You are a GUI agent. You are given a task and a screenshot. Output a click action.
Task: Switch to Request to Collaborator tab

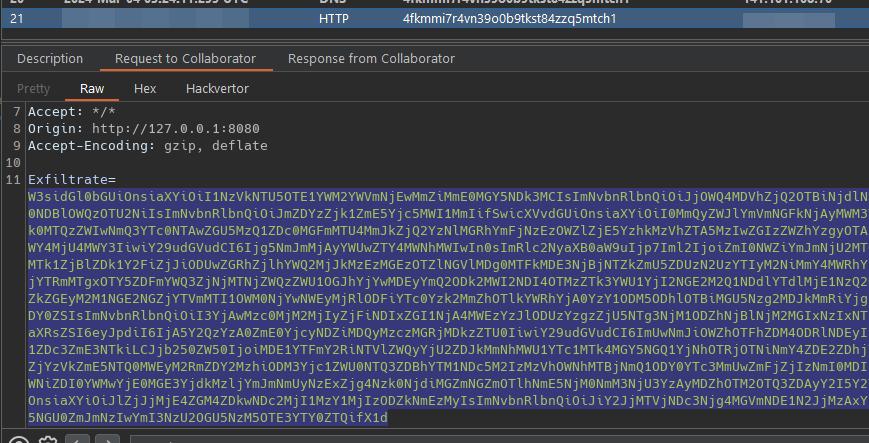click(x=185, y=58)
